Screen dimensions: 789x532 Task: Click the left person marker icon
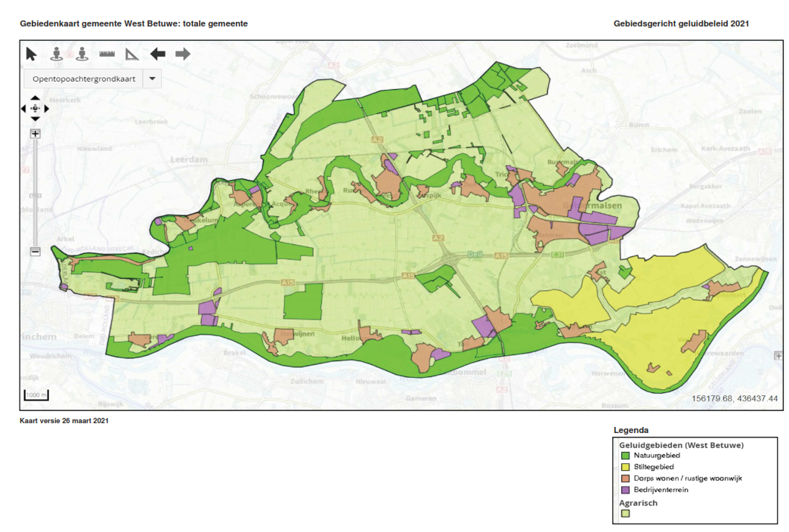tap(57, 54)
